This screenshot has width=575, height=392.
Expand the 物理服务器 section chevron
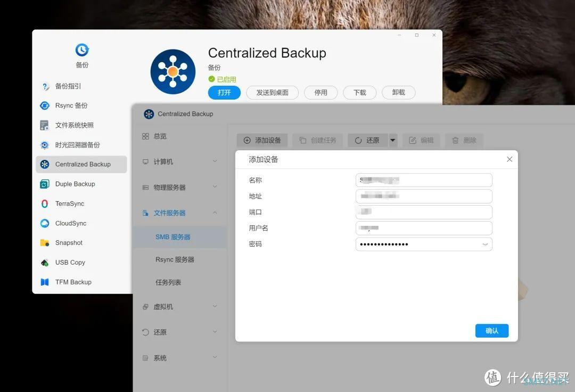click(215, 186)
